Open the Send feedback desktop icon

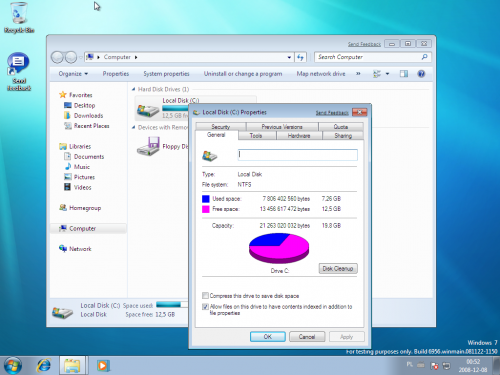19,71
